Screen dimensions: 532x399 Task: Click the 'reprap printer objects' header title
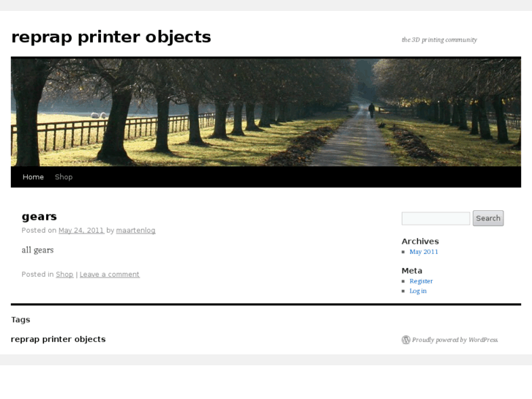tap(111, 37)
